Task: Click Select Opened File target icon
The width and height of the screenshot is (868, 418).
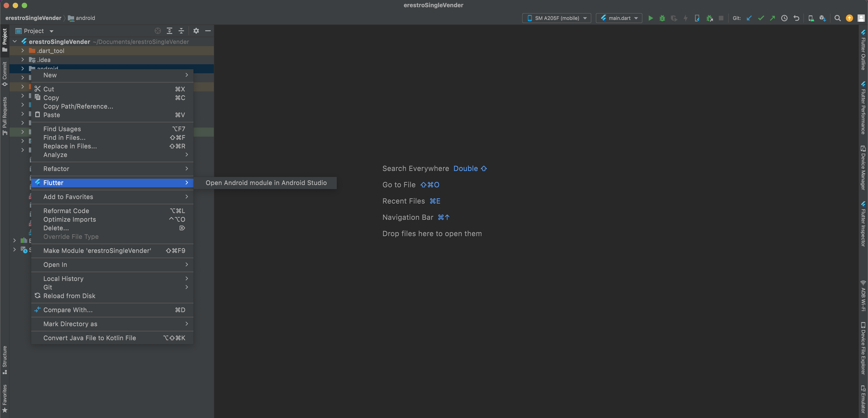Action: 158,31
